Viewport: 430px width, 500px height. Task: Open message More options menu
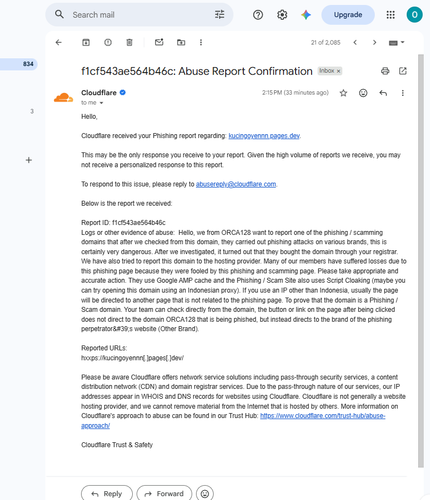pos(403,93)
